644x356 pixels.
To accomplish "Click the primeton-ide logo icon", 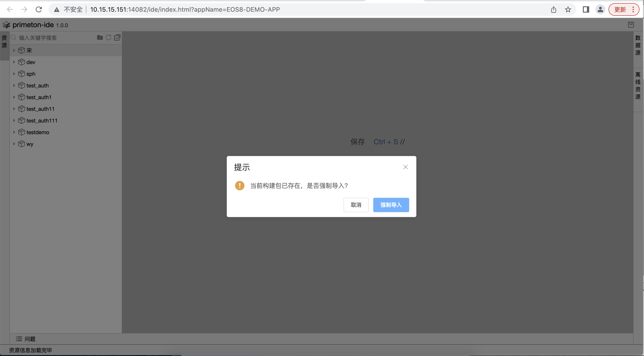I will pos(6,25).
